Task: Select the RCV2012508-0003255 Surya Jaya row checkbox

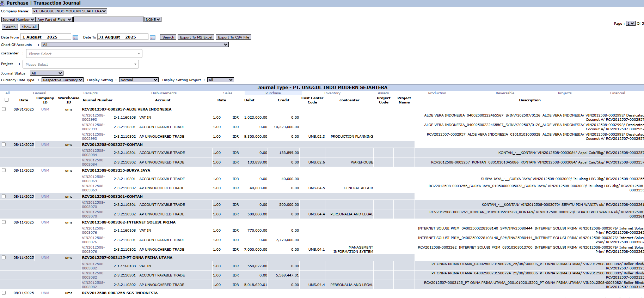Action: coord(4,170)
